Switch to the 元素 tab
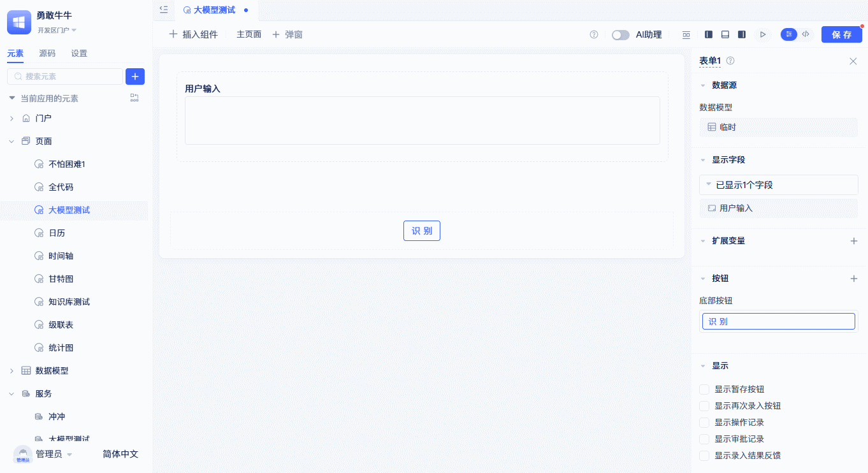Image resolution: width=868 pixels, height=473 pixels. click(15, 54)
